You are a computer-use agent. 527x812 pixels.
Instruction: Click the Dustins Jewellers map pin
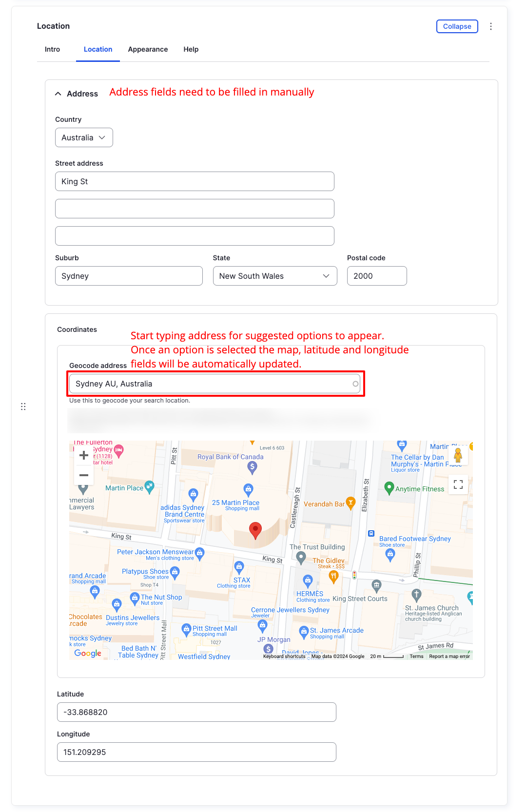117,605
